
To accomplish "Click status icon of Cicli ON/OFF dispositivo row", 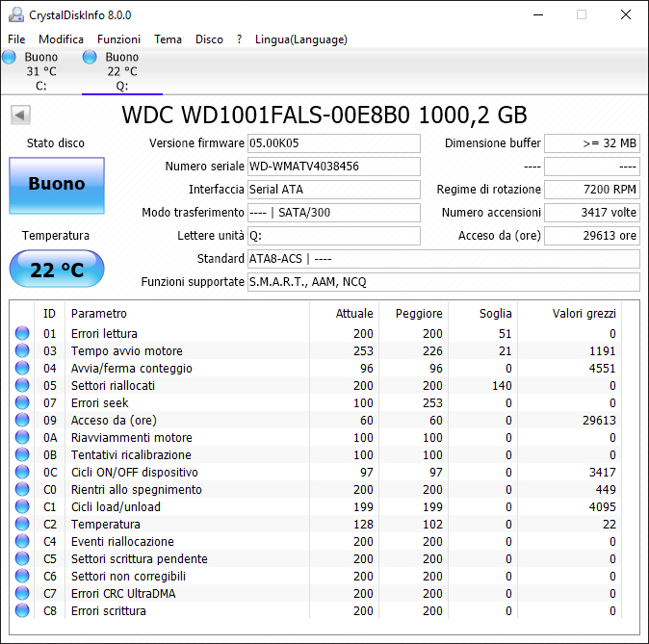I will click(22, 472).
